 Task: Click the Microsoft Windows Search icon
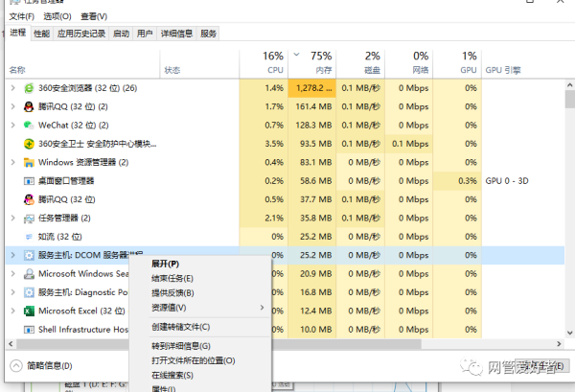tap(29, 274)
